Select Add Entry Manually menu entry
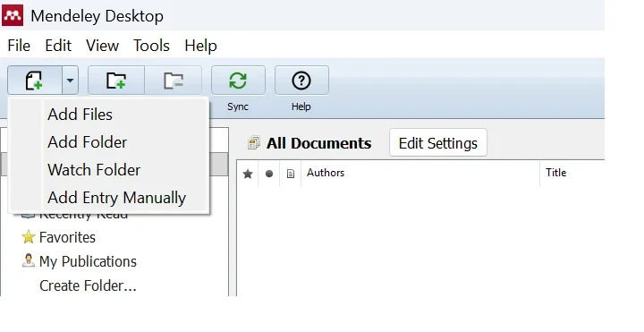Image resolution: width=644 pixels, height=332 pixels. [x=109, y=198]
